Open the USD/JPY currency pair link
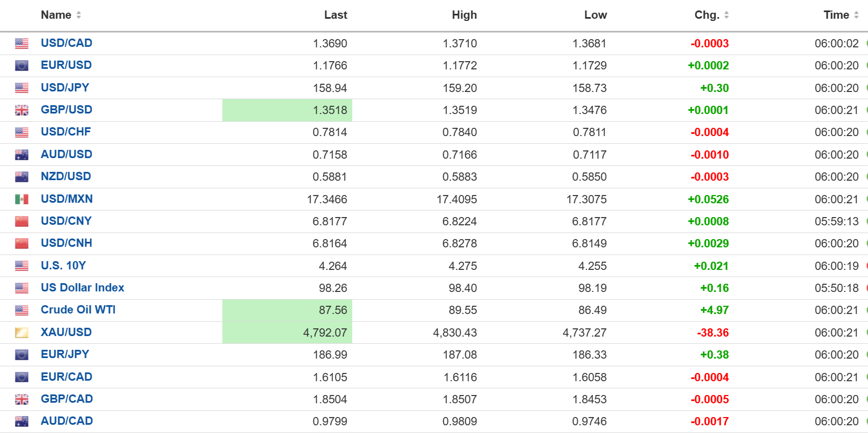The width and height of the screenshot is (868, 433). 65,88
